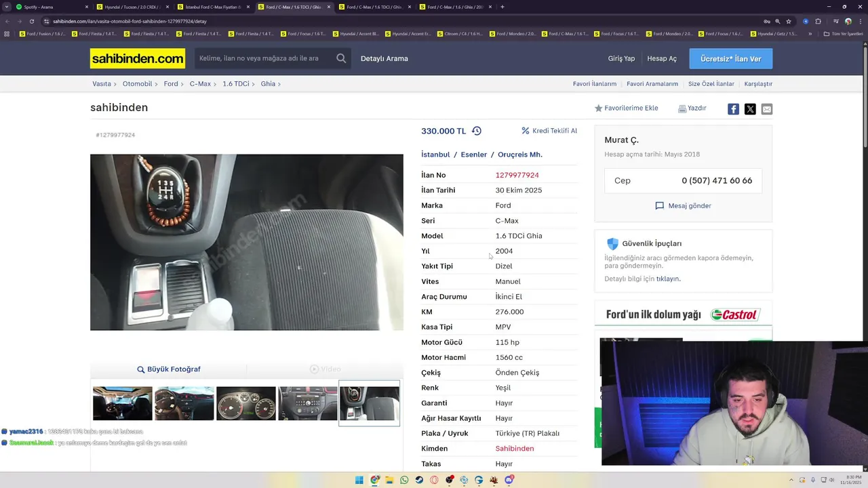
Task: Switch to the Hyundai / Tucson tab
Action: (x=133, y=7)
